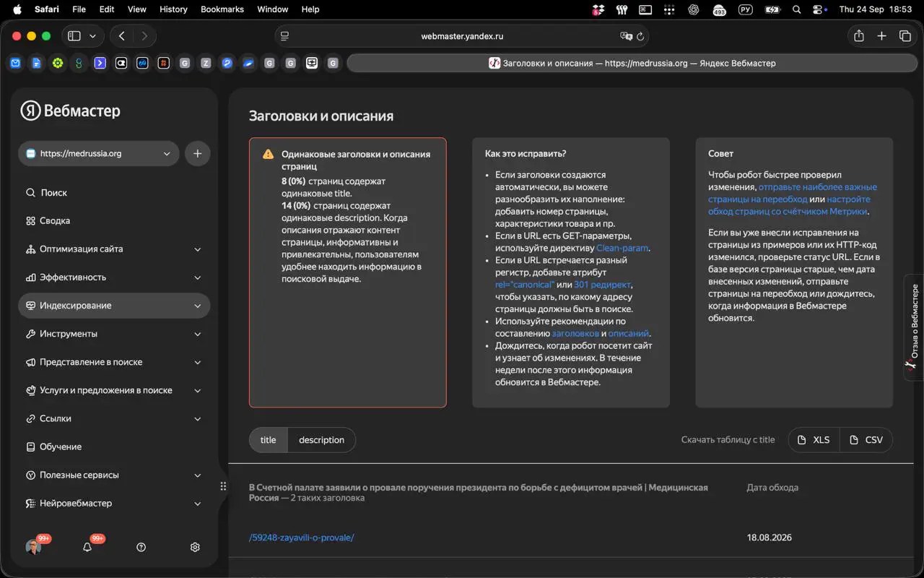Open the help question-mark icon
The width and height of the screenshot is (924, 578).
pos(141,547)
